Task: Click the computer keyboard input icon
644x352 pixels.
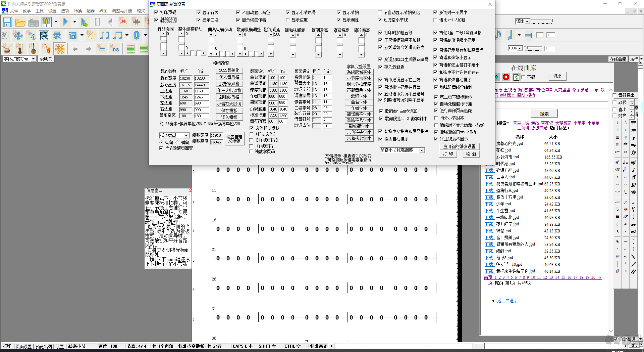Action: [33, 22]
